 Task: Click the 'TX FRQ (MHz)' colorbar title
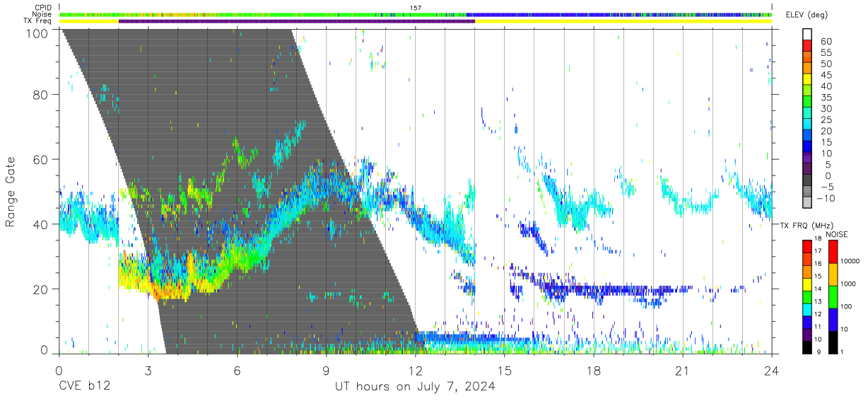click(807, 226)
